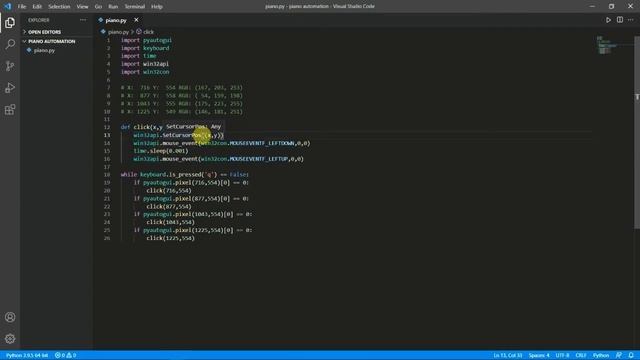Image resolution: width=640 pixels, height=360 pixels.
Task: Run Python file with play icon
Action: coord(608,20)
